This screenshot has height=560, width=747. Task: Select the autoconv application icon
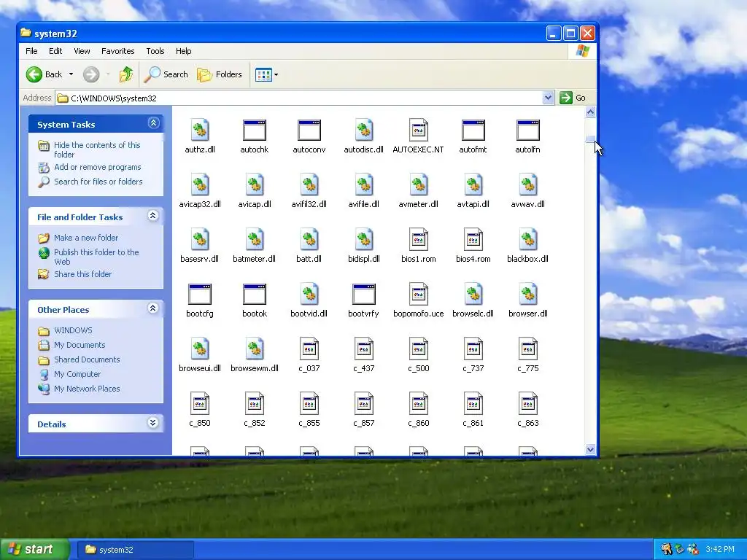[309, 130]
